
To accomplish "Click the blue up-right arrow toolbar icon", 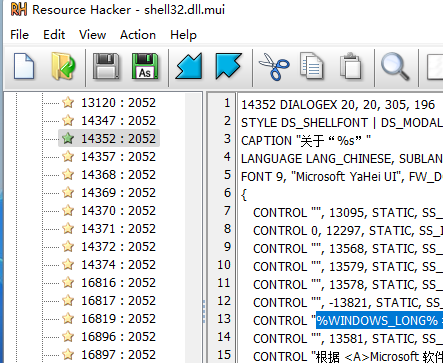I will 228,66.
